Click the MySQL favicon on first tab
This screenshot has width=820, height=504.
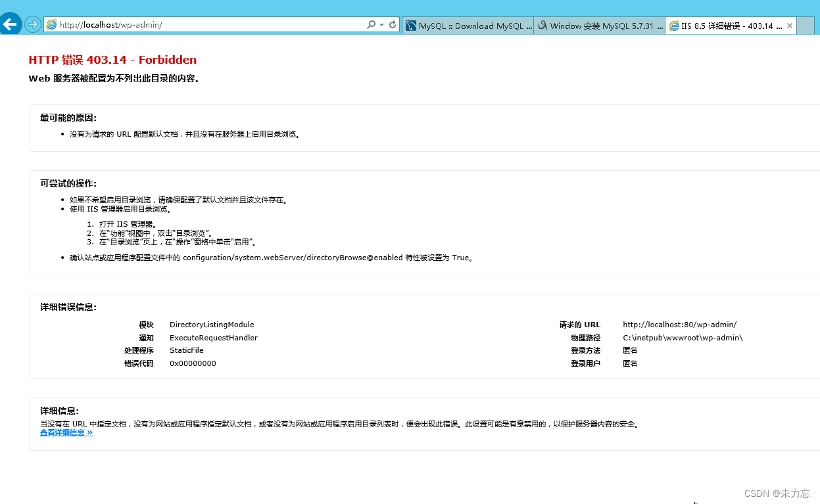coord(411,26)
